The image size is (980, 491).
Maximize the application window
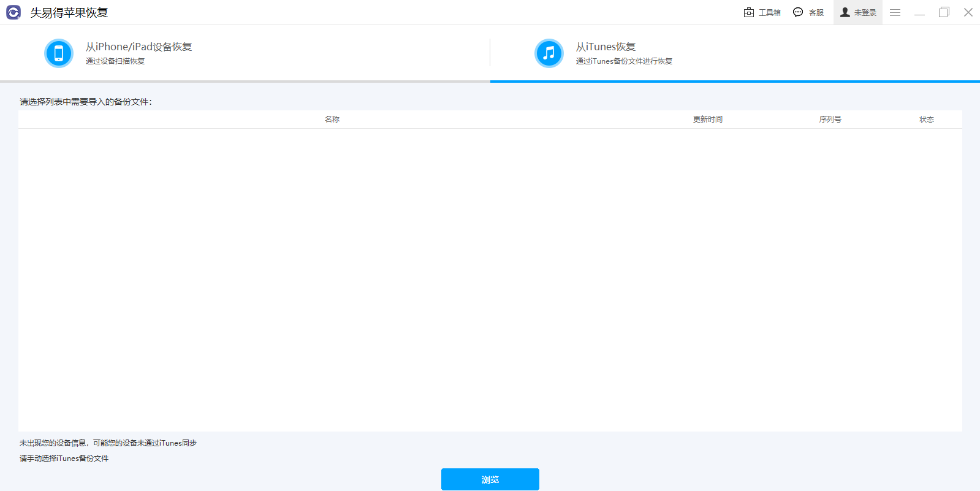[x=944, y=12]
